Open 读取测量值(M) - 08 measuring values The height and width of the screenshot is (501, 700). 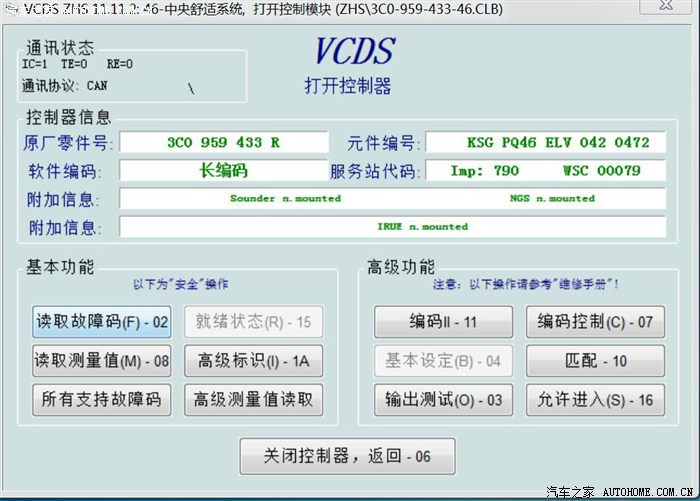pos(102,361)
